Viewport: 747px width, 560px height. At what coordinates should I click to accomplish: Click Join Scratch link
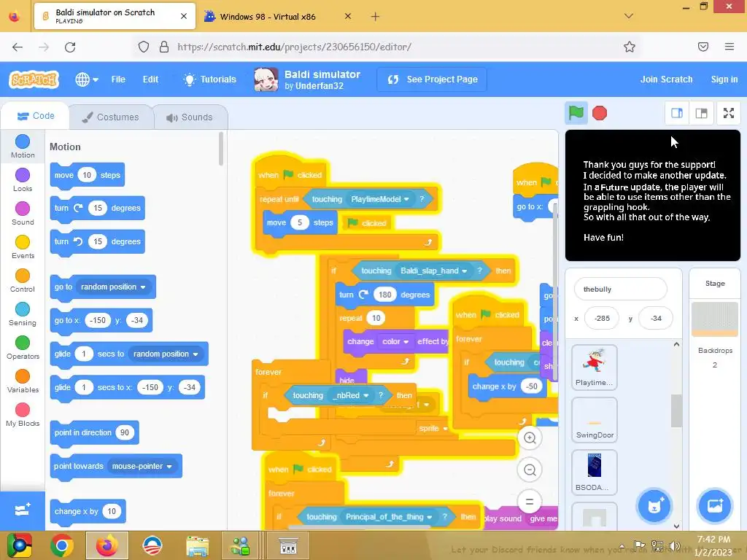(666, 79)
